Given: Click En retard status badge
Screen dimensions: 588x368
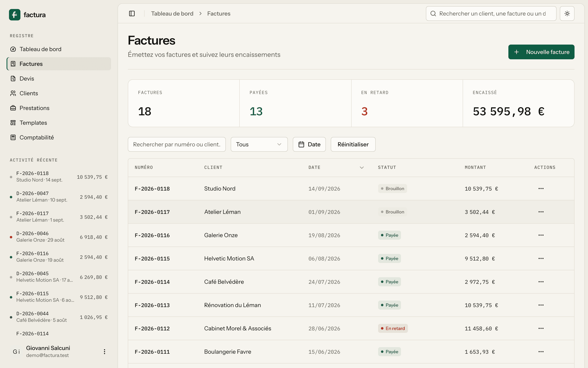Looking at the screenshot, I should point(393,329).
